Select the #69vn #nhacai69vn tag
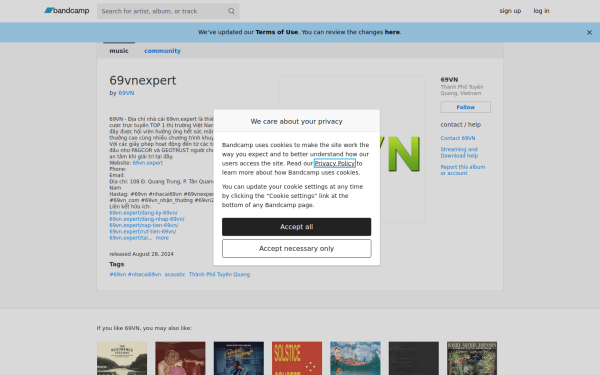The image size is (600, 375). 135,274
